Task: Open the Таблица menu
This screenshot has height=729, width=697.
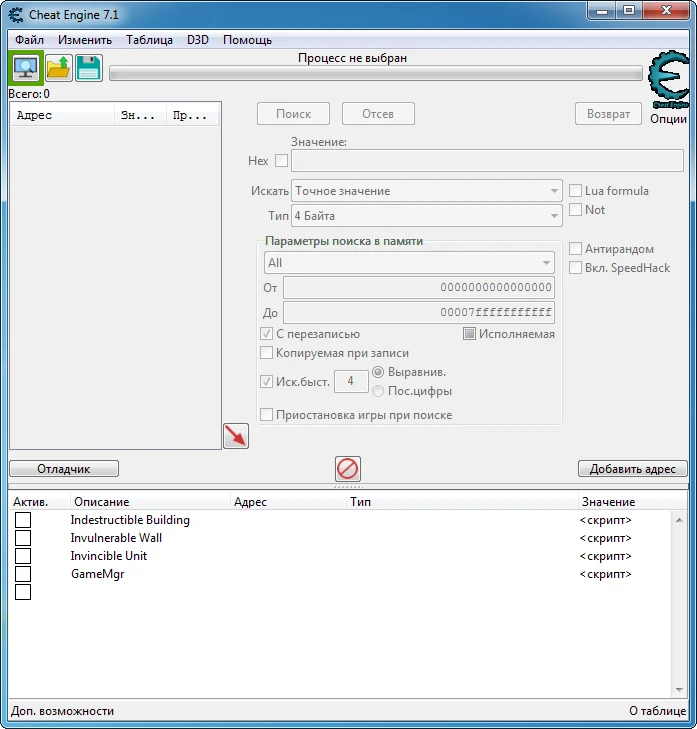Action: (149, 40)
